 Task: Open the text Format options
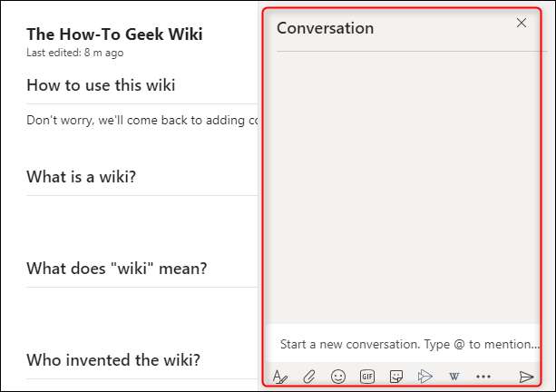click(x=280, y=377)
